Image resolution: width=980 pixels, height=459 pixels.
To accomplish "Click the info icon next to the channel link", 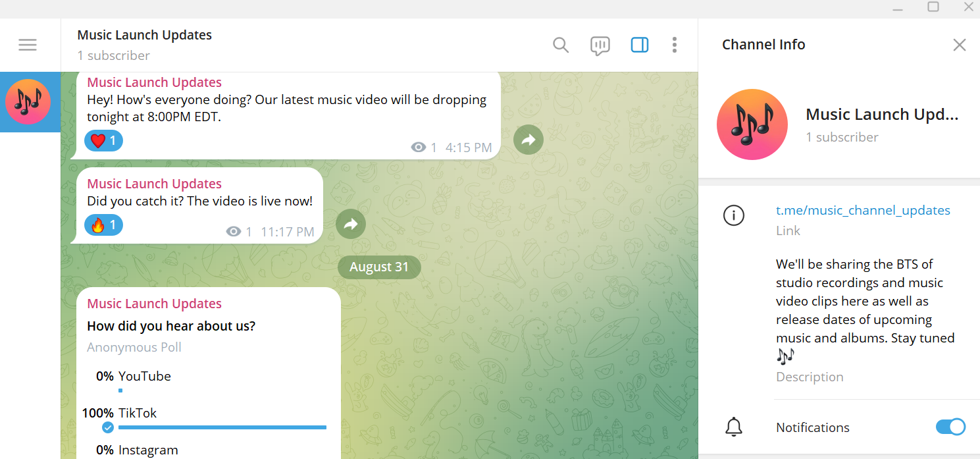I will pyautogui.click(x=734, y=215).
